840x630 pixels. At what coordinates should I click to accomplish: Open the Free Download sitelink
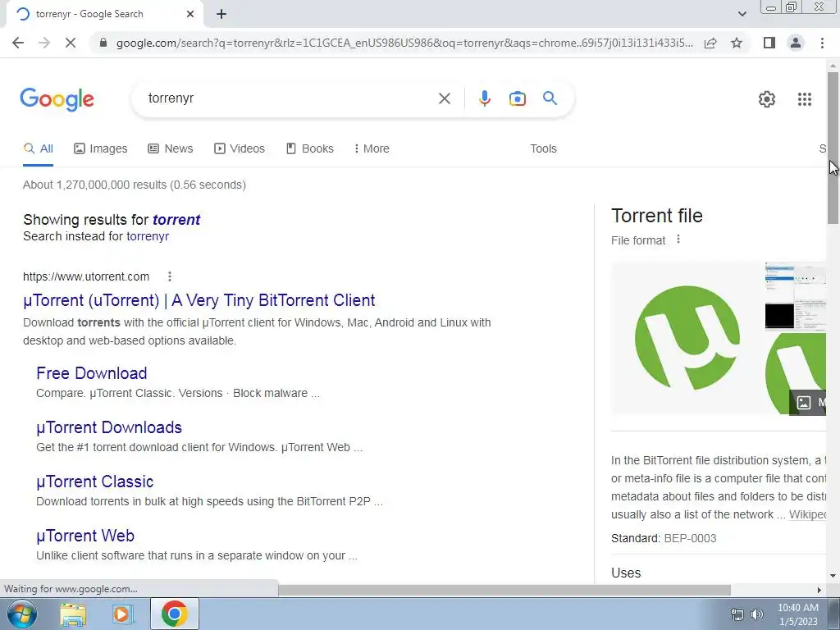pyautogui.click(x=92, y=373)
